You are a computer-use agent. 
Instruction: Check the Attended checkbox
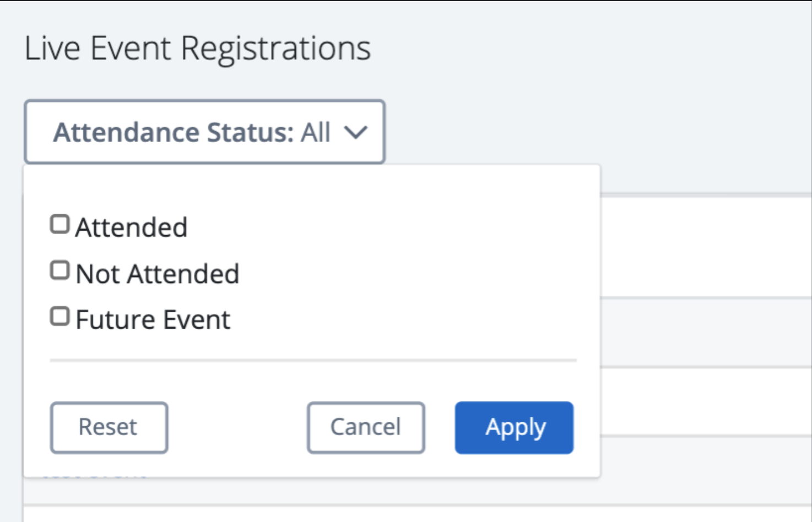[x=59, y=225]
